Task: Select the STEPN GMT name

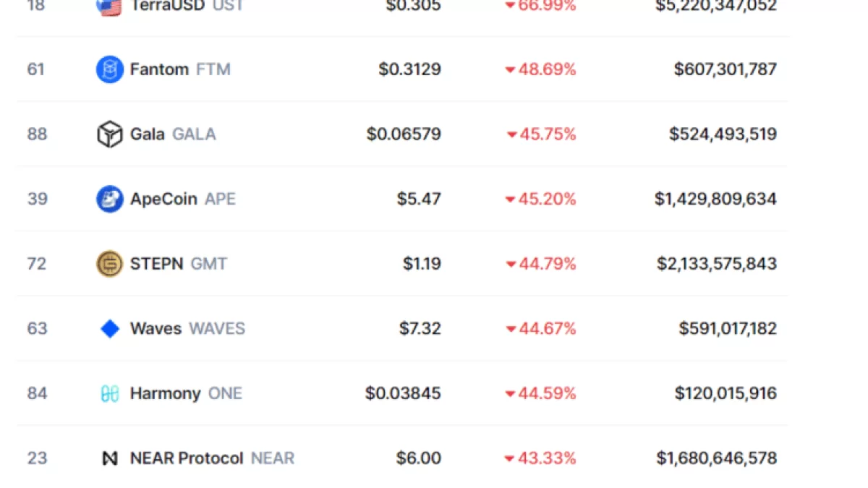Action: [178, 264]
